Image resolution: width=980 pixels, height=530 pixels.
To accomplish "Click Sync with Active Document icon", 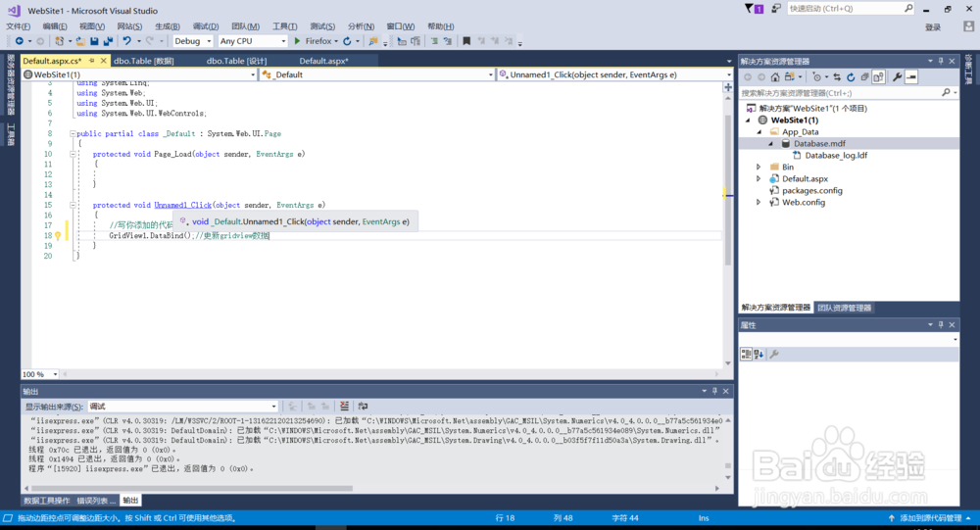I will coord(837,76).
